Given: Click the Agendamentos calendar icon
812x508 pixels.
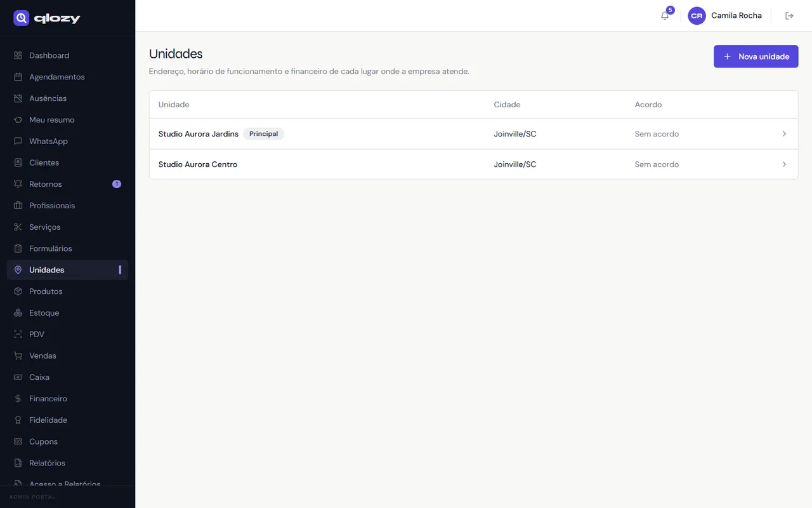Looking at the screenshot, I should [18, 77].
